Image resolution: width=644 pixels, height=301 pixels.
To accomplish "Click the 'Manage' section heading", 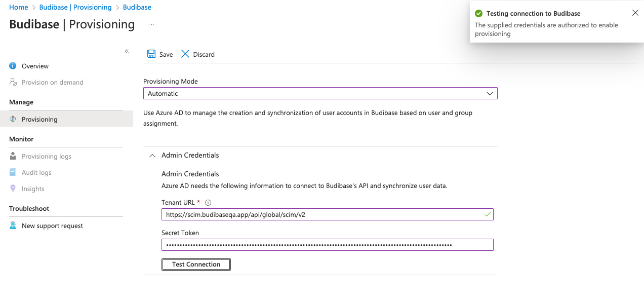I will [21, 102].
